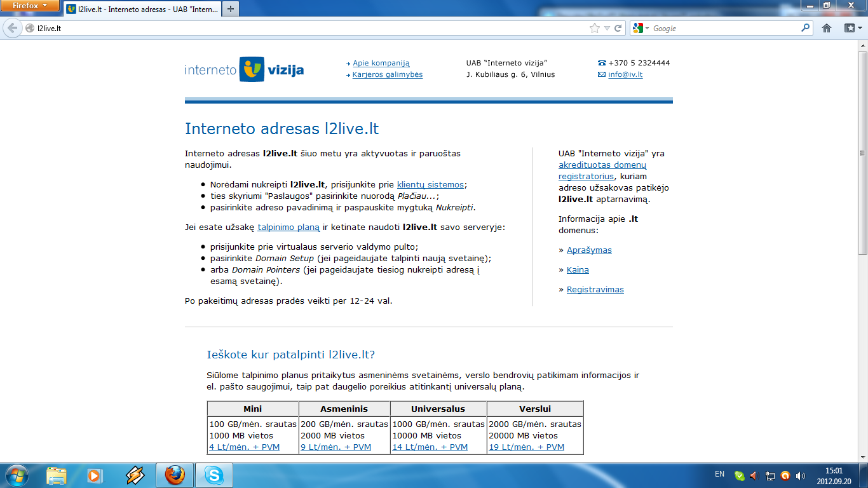Screen dimensions: 868x488
Task: Expand the URL history dropdown arrow
Action: (607, 28)
